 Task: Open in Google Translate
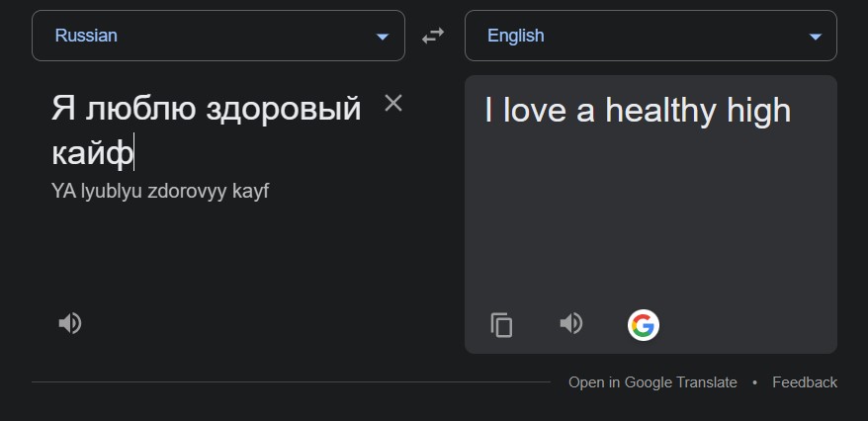click(652, 382)
